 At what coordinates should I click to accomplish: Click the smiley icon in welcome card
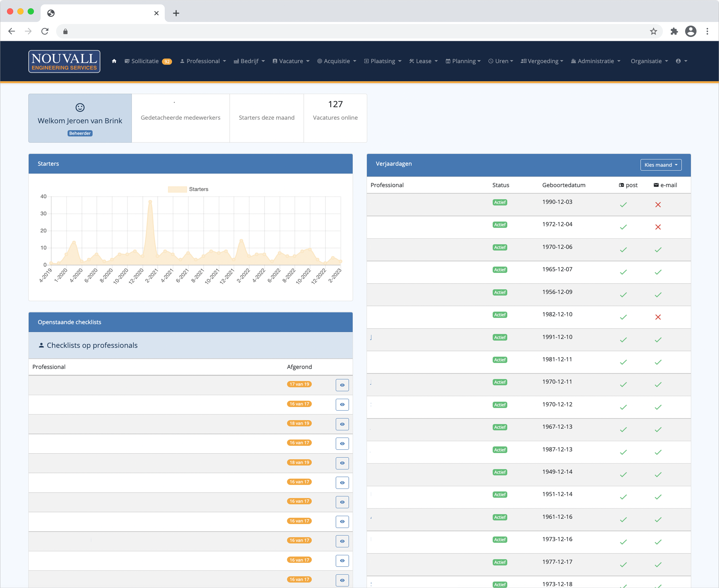point(80,107)
